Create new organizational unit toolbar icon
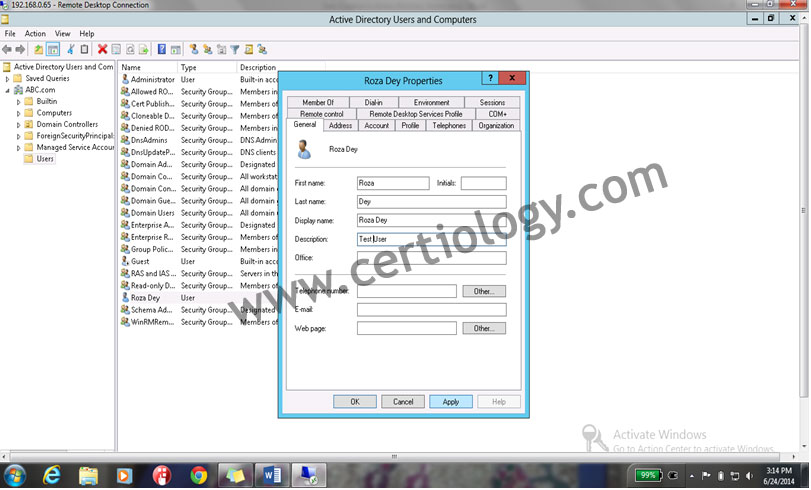Screen dimensions: 811x490 point(221,50)
